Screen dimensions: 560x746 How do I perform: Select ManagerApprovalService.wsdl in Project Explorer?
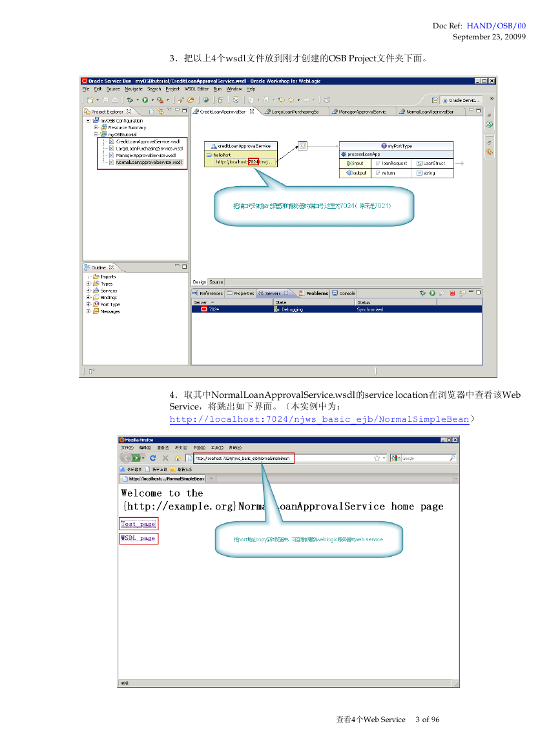(143, 155)
